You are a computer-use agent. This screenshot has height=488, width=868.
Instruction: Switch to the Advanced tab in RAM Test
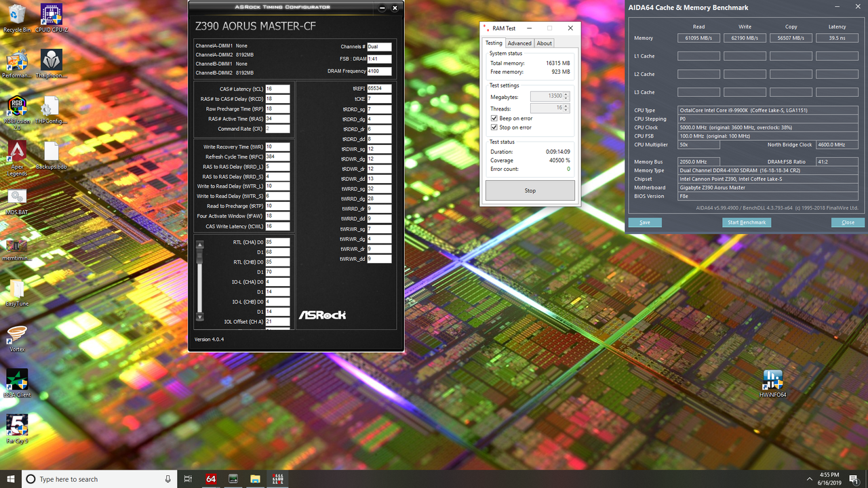pos(519,43)
